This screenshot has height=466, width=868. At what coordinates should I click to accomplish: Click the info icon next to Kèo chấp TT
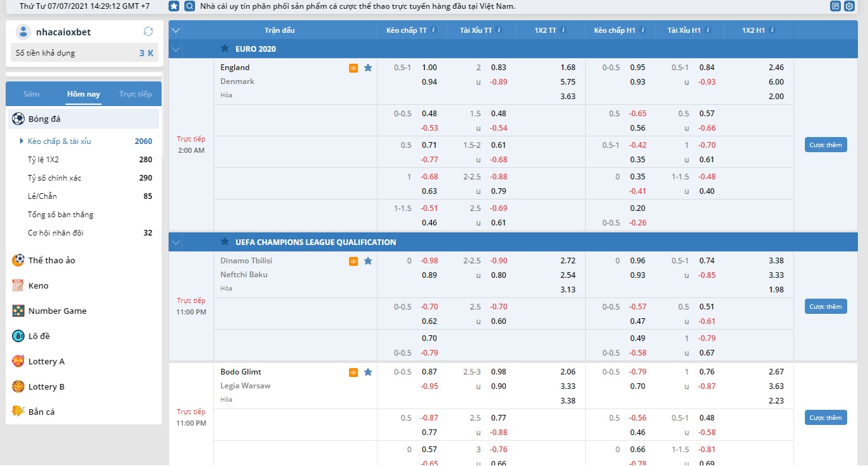434,30
